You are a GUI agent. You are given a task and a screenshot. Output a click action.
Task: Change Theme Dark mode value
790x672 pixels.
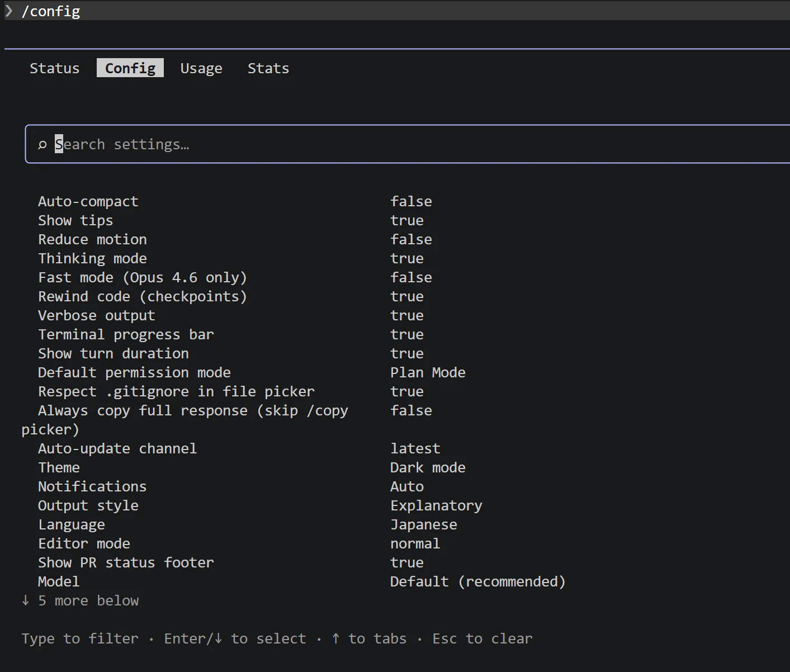click(428, 467)
